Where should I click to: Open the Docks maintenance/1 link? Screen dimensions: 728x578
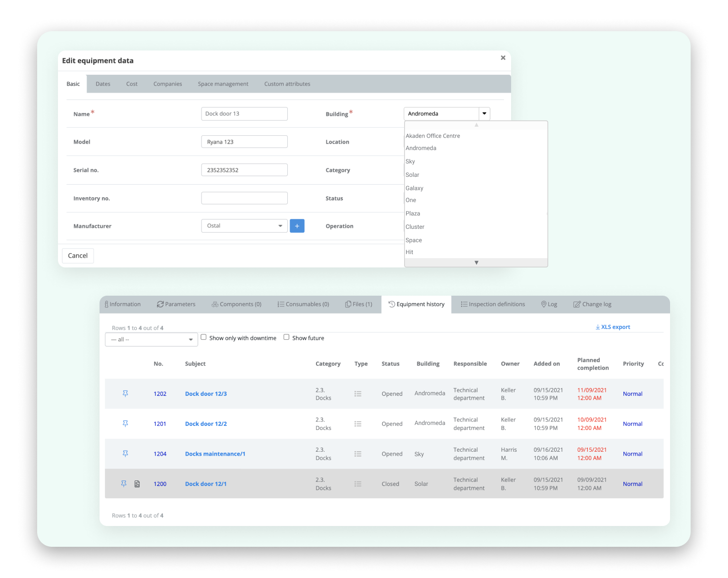tap(215, 454)
